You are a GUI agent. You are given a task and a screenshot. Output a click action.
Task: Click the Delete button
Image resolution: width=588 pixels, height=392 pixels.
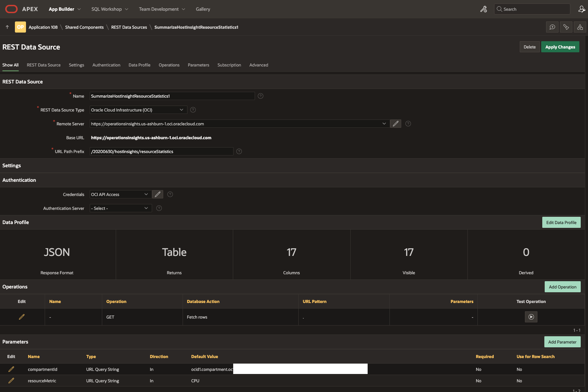pos(529,47)
